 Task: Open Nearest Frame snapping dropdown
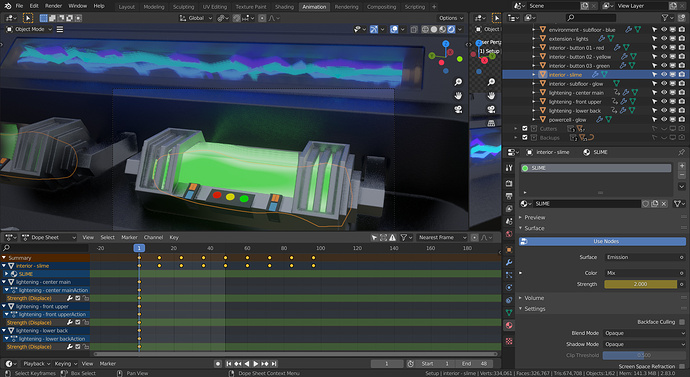(x=441, y=238)
